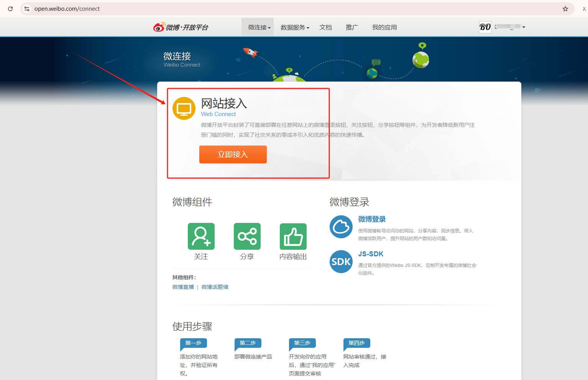Reload the page with the refresh icon
This screenshot has width=588, height=380.
pos(10,9)
